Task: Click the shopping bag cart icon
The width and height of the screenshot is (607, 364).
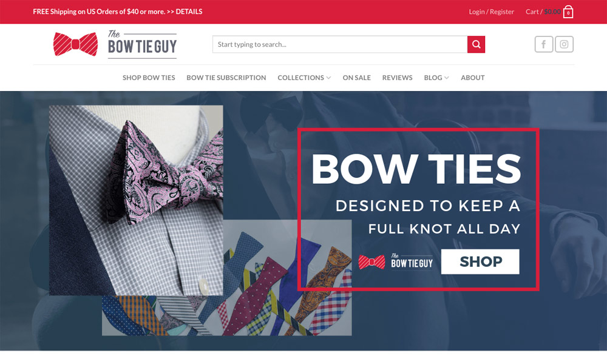Action: pyautogui.click(x=568, y=12)
